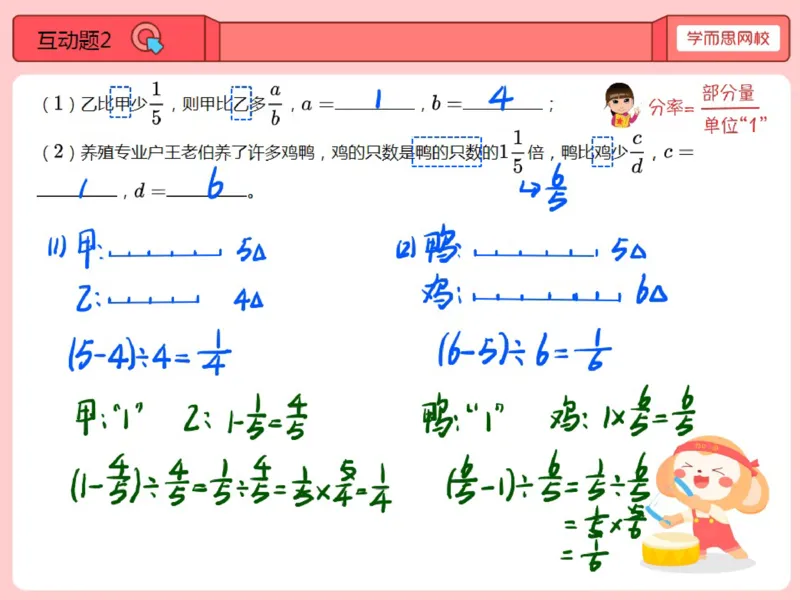Click the 部分量 numerator text

tap(728, 93)
